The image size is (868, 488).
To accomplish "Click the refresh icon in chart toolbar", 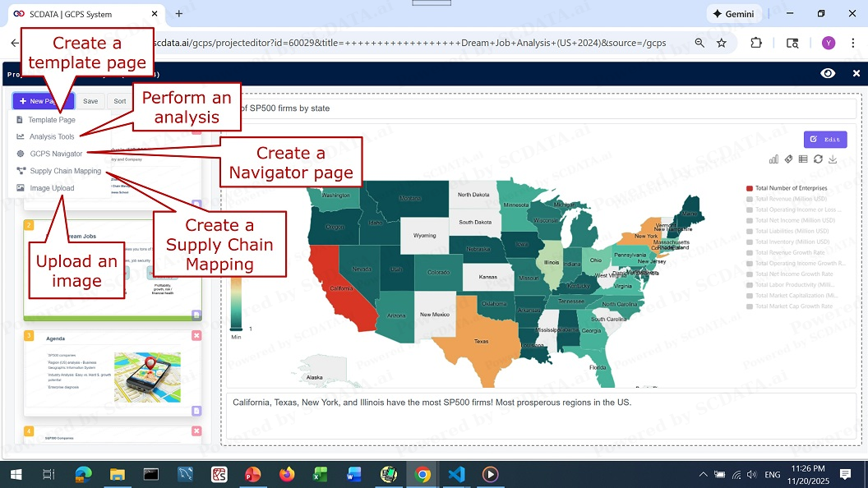I will click(x=818, y=159).
